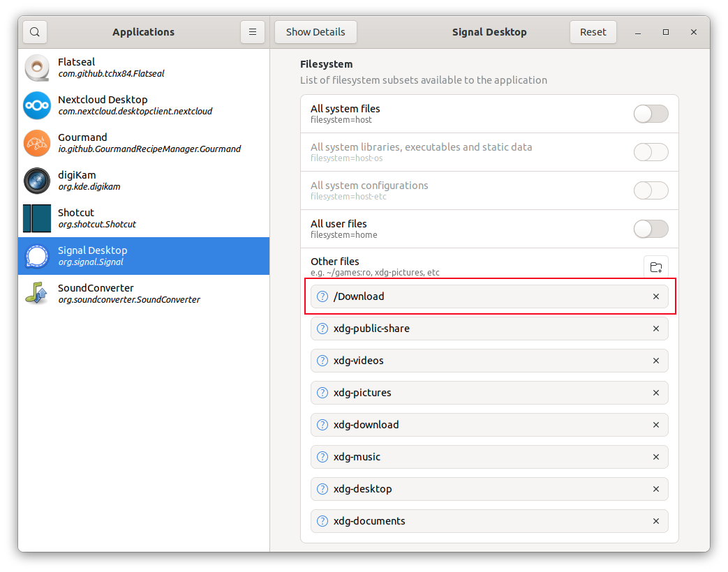Select Signal Desktop in applications list
The height and width of the screenshot is (572, 728).
coord(144,255)
